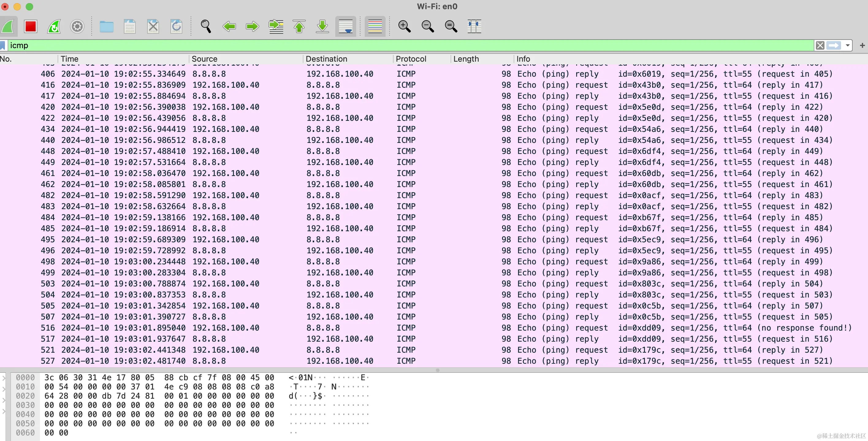Sort by the Time column header
Image resolution: width=868 pixels, height=441 pixels.
(x=69, y=59)
